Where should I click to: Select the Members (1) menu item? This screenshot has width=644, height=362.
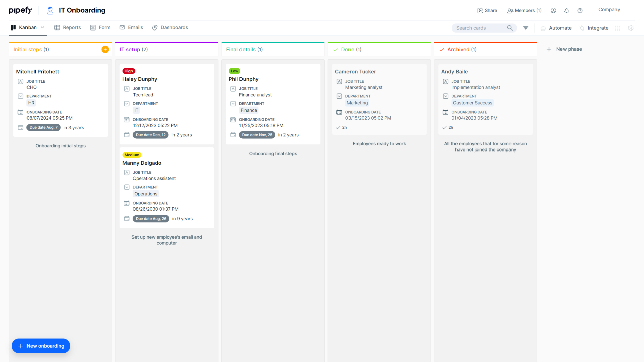pyautogui.click(x=524, y=10)
